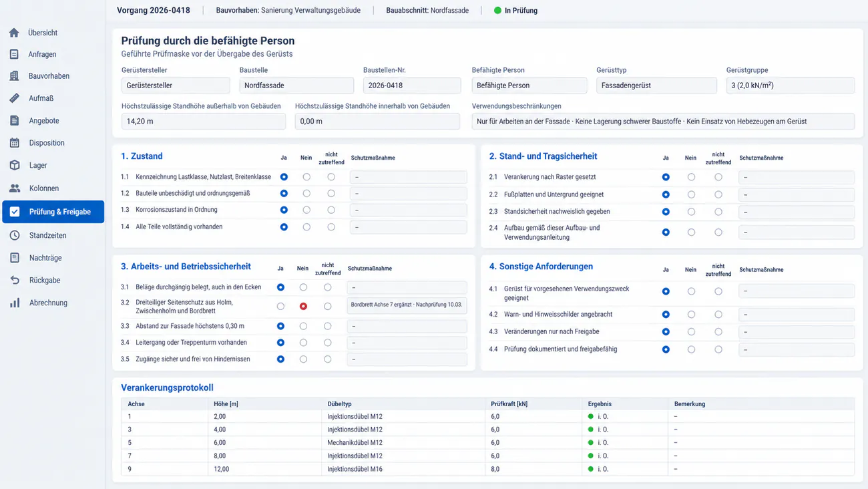Click Mechanikdübel M12 in Achse 5 row
This screenshot has height=489, width=868.
pyautogui.click(x=355, y=443)
